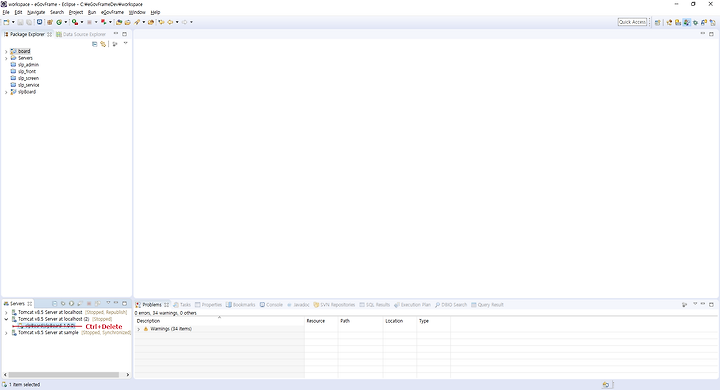Select the slp_screen project
This screenshot has width=720, height=390.
tap(28, 79)
